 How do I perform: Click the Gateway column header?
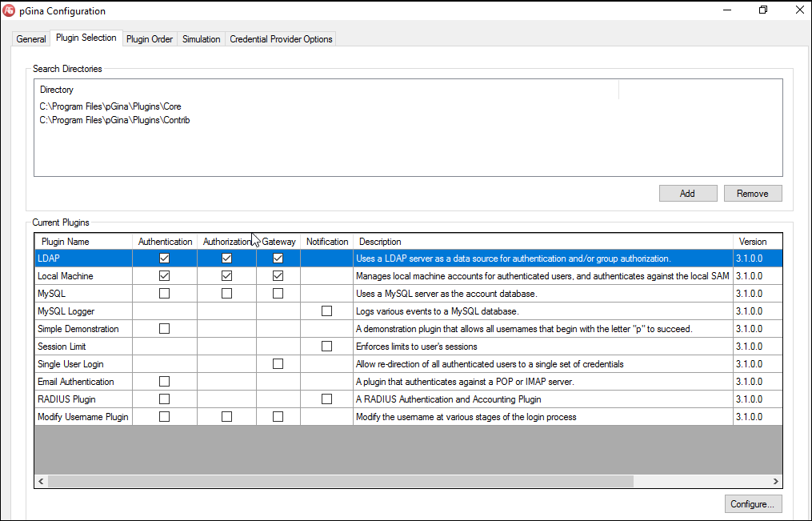(278, 242)
